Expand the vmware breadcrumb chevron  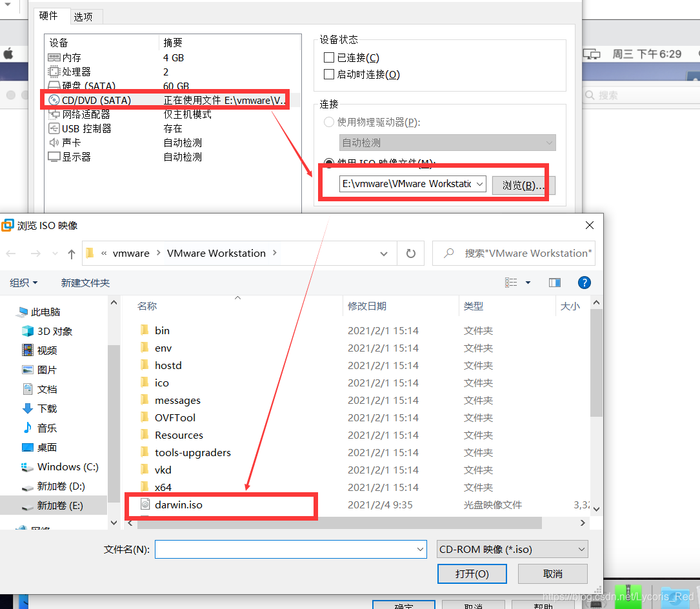coord(159,253)
